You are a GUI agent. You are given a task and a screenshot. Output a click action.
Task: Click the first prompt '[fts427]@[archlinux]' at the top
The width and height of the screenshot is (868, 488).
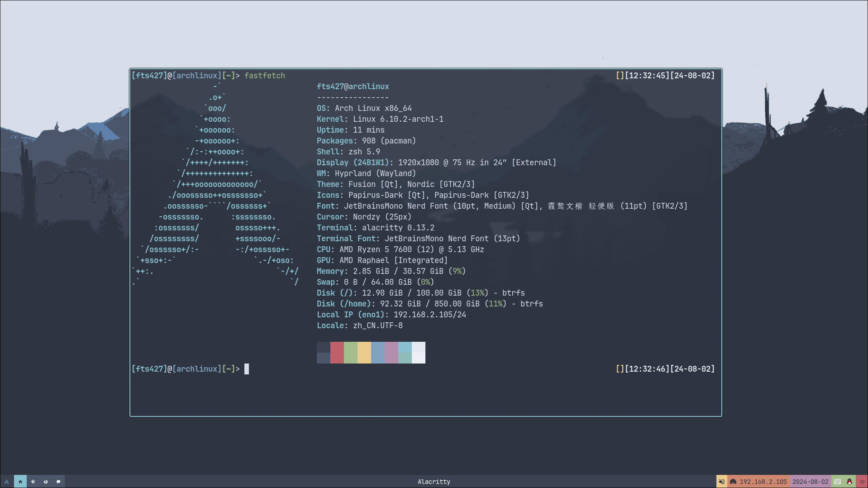tap(176, 76)
